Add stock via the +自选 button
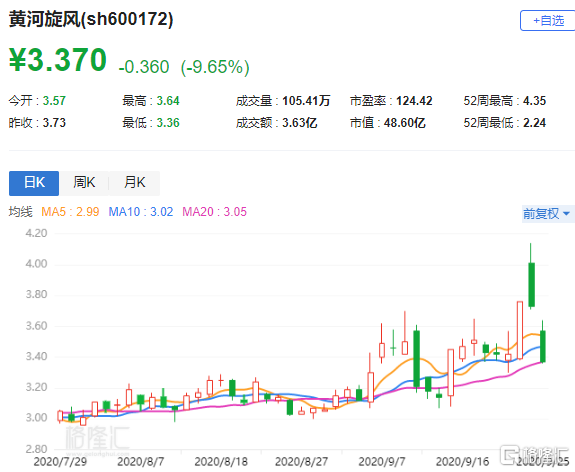Image resolution: width=575 pixels, height=472 pixels. [547, 21]
